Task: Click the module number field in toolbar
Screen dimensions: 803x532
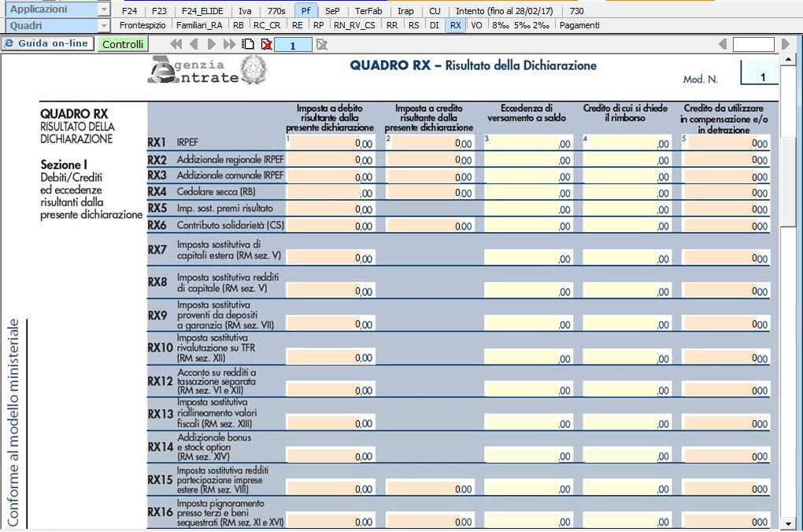Action: click(x=293, y=45)
